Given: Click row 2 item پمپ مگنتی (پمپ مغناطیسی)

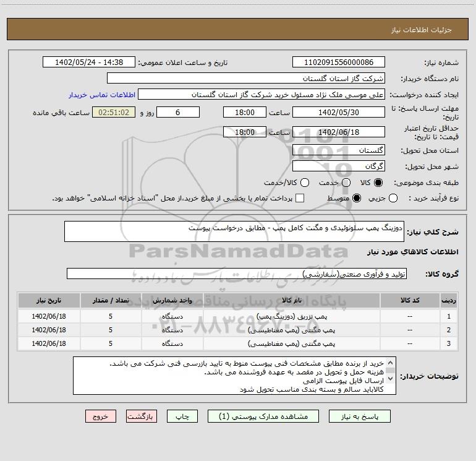Looking at the screenshot, I should point(291,330).
